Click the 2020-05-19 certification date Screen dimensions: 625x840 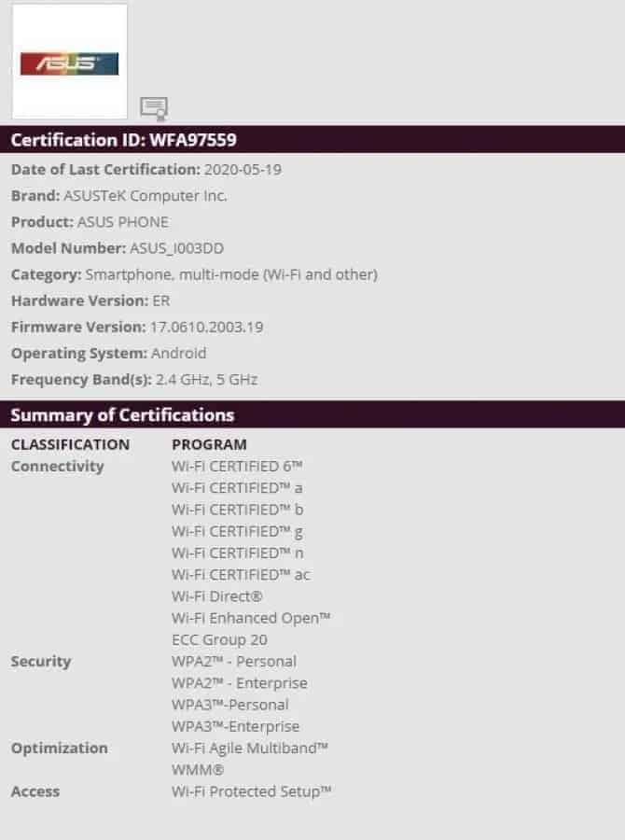click(x=243, y=170)
